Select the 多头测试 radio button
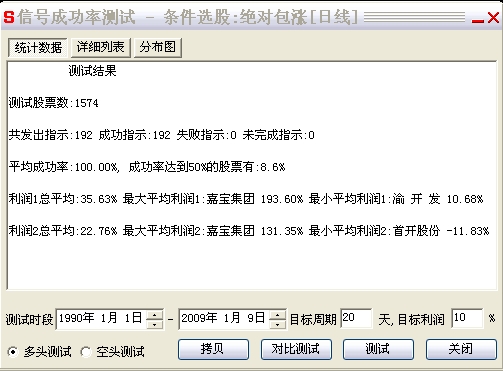The width and height of the screenshot is (503, 371). pyautogui.click(x=13, y=352)
